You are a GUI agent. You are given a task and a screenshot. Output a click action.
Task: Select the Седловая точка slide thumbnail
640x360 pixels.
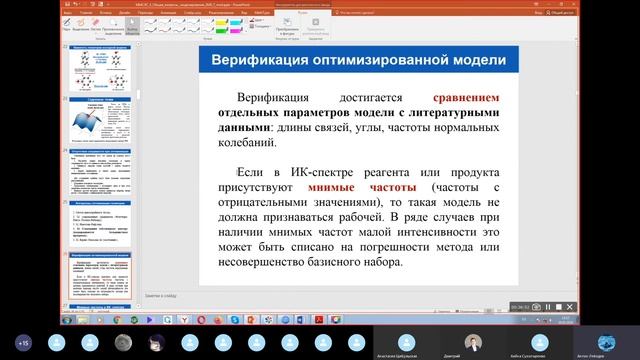[x=100, y=120]
